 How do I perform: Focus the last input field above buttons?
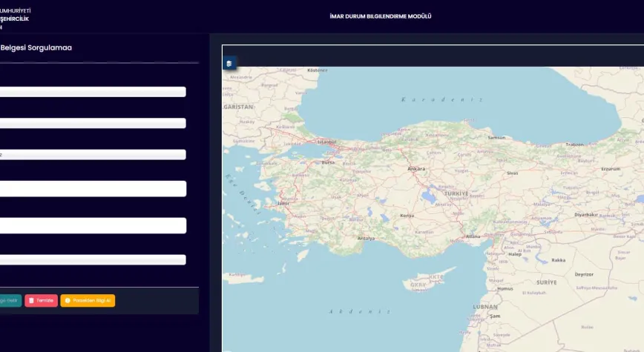(93, 259)
